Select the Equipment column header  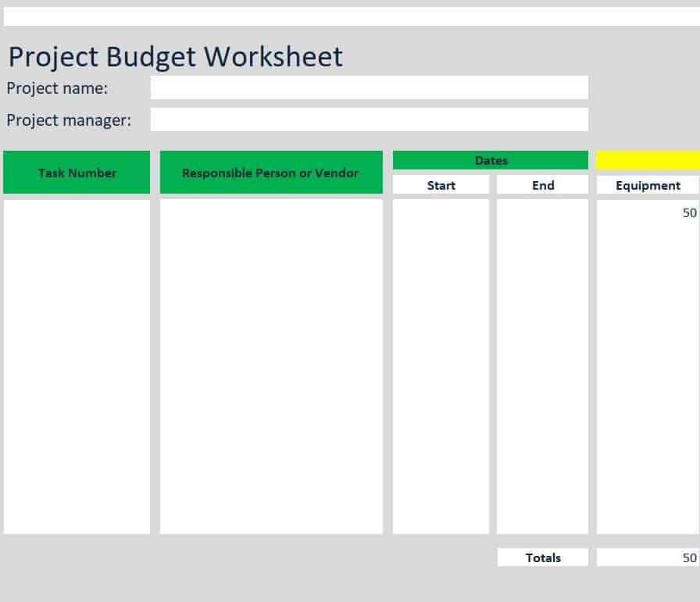click(x=648, y=185)
